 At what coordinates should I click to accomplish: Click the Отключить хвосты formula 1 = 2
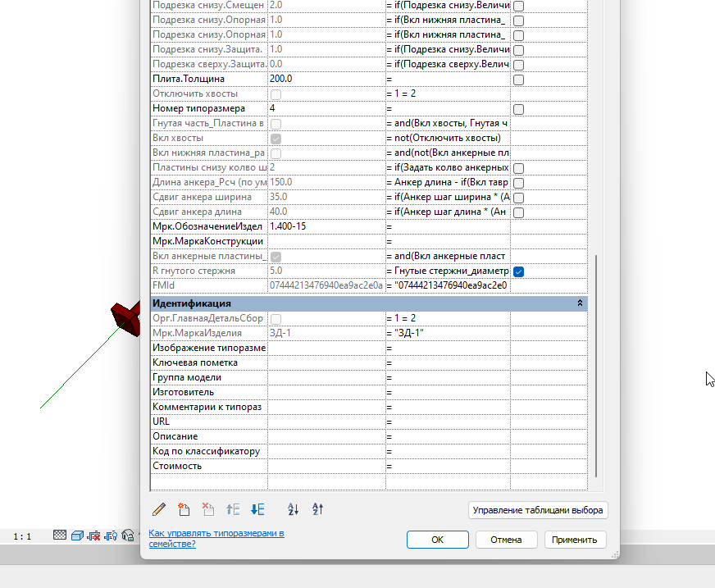448,93
